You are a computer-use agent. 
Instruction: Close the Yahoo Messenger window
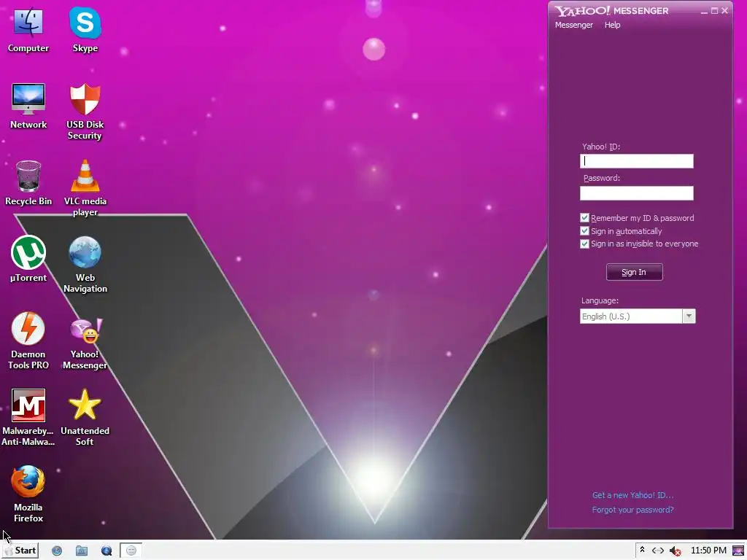[724, 10]
